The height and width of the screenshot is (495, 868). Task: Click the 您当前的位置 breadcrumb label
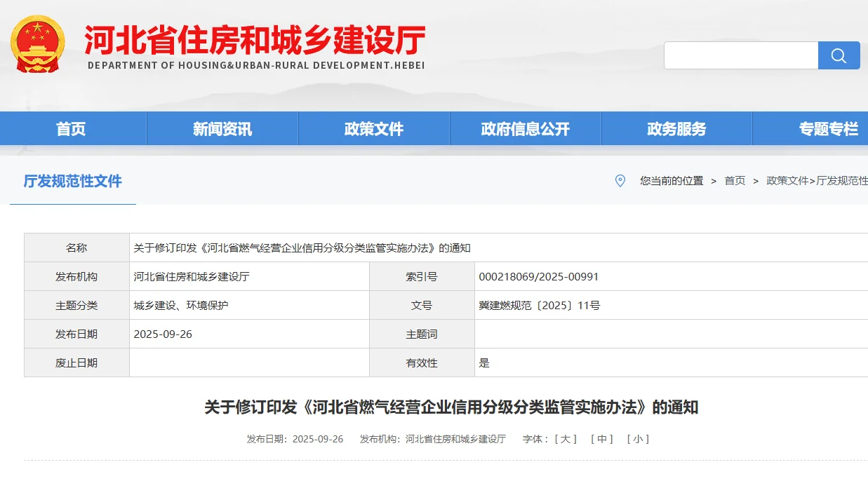point(672,181)
